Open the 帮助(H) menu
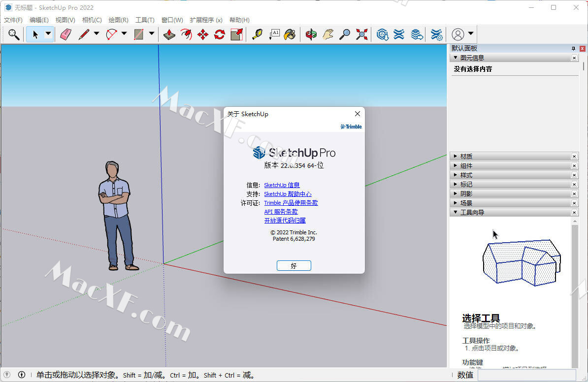 click(239, 20)
